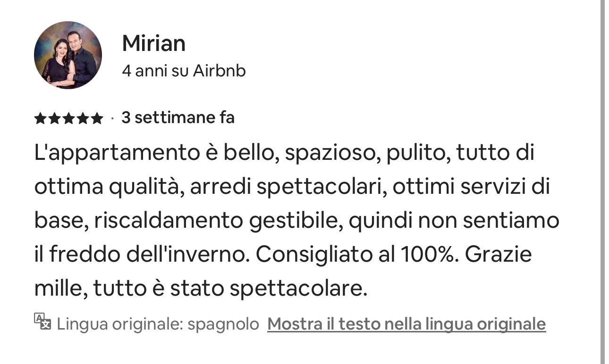
Task: Click 'Consigliato al 100%' in review text
Action: [x=358, y=255]
